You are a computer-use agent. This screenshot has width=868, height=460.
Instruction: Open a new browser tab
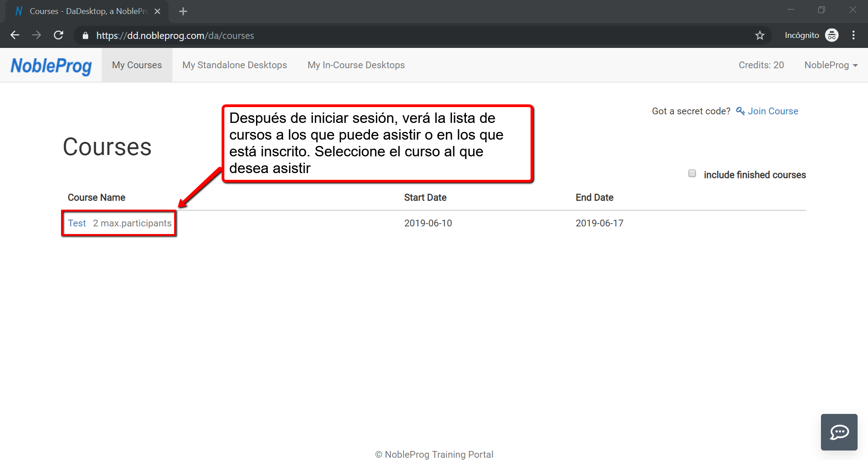pos(183,11)
